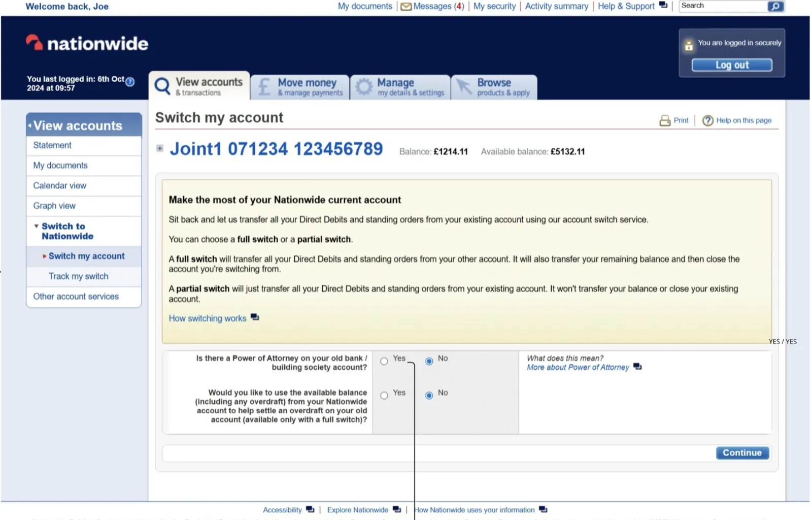Open More about Power of Attorney

click(578, 367)
